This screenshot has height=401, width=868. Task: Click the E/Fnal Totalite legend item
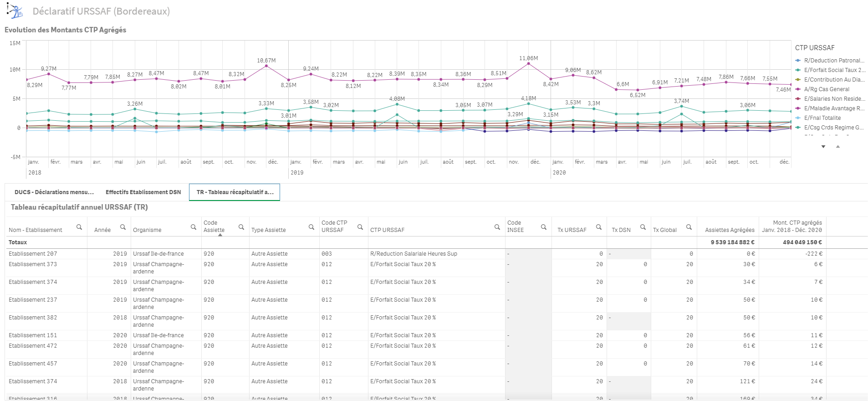click(822, 118)
